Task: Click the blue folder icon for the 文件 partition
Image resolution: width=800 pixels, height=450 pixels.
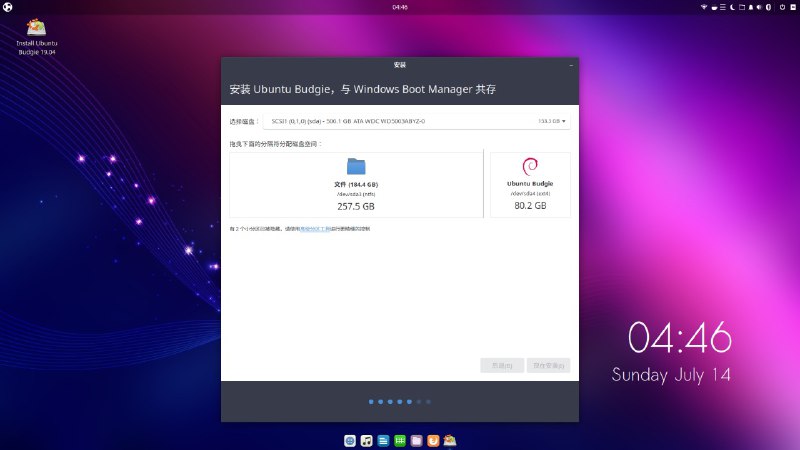Action: [x=356, y=166]
